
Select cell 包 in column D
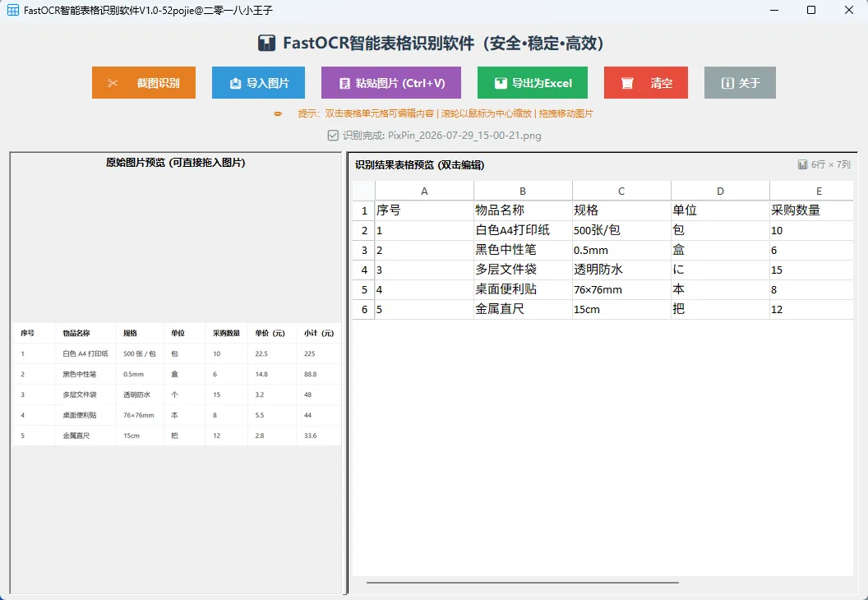tap(720, 231)
